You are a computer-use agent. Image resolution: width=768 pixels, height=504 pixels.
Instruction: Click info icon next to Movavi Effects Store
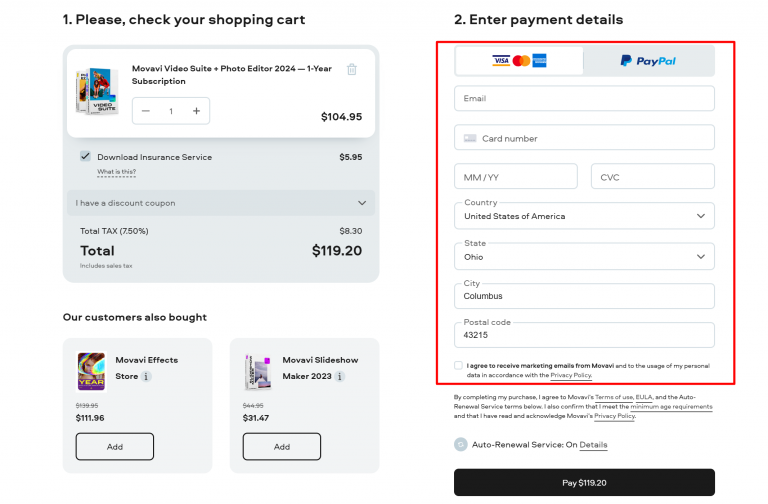tap(146, 377)
